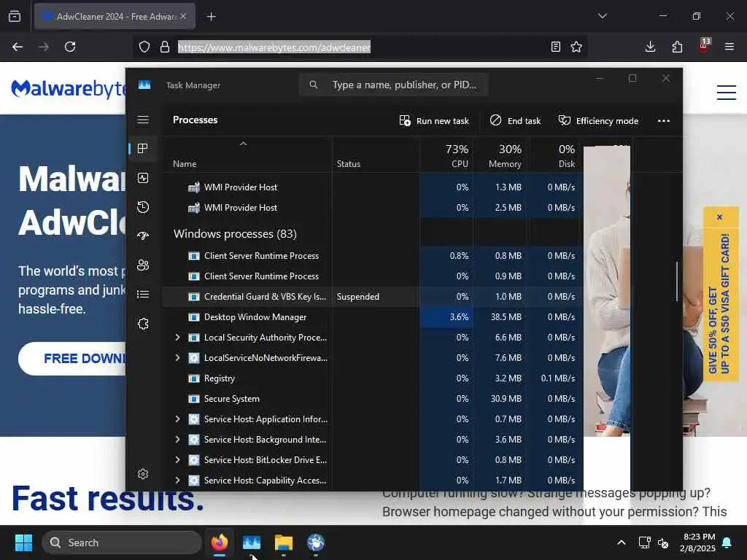The image size is (747, 560).
Task: Open notifications bell in taskbar
Action: (727, 542)
